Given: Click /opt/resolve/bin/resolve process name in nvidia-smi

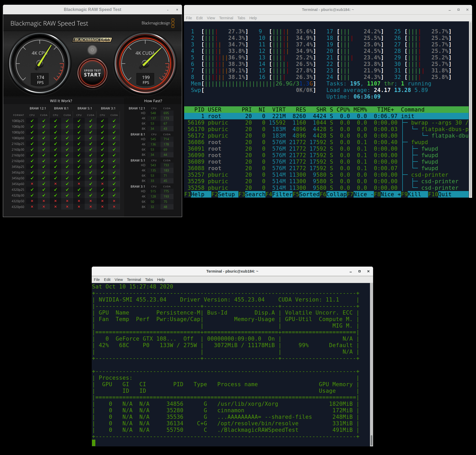Looking at the screenshot, I should click(x=258, y=423).
